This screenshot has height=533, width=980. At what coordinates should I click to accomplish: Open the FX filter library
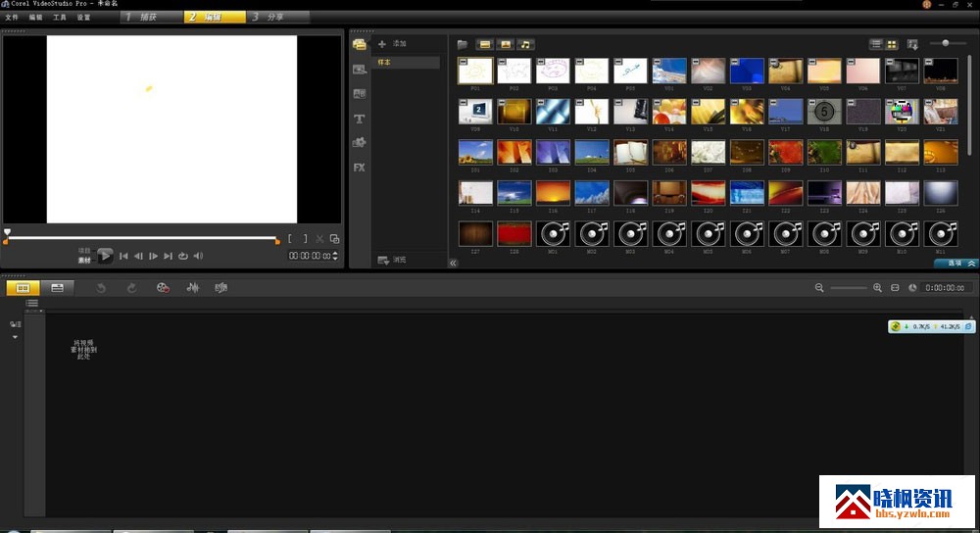tap(360, 168)
